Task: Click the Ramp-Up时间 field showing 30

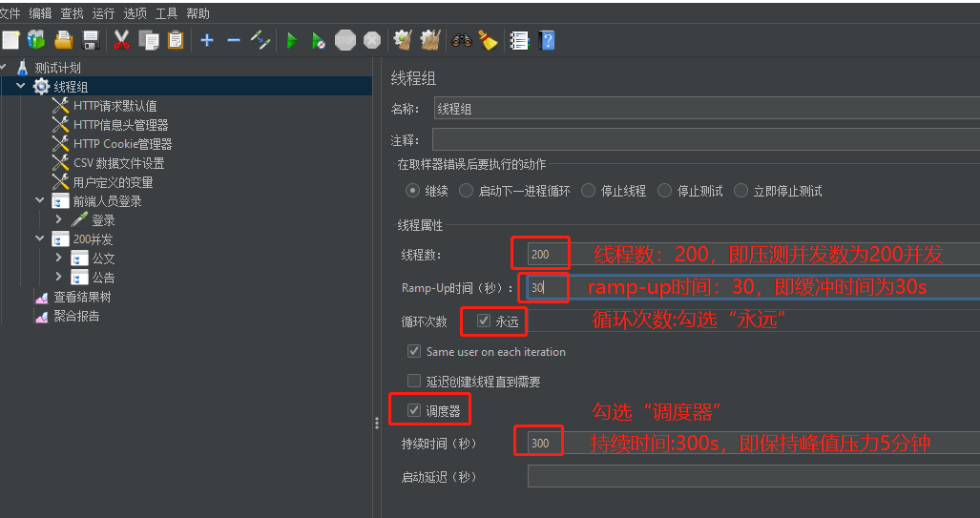Action: click(753, 287)
